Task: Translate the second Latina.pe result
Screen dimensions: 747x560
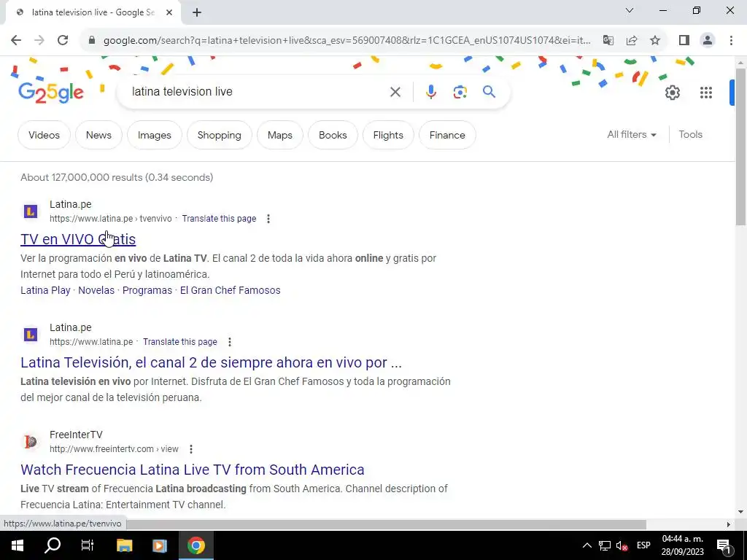Action: 179,342
